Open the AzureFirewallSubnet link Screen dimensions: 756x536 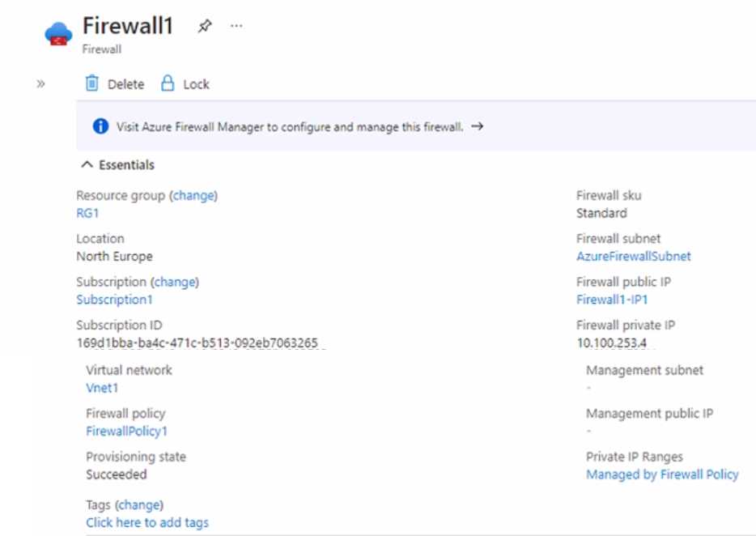tap(633, 256)
